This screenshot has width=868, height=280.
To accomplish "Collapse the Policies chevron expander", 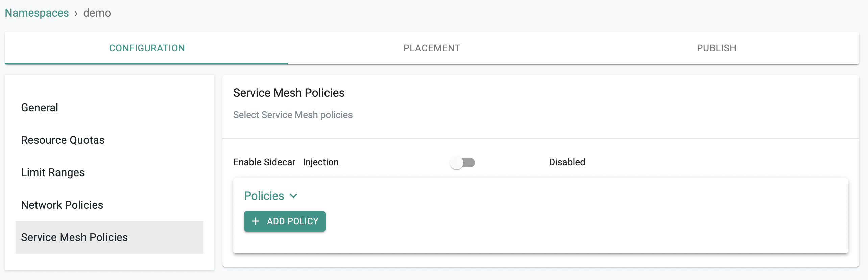I will tap(293, 196).
